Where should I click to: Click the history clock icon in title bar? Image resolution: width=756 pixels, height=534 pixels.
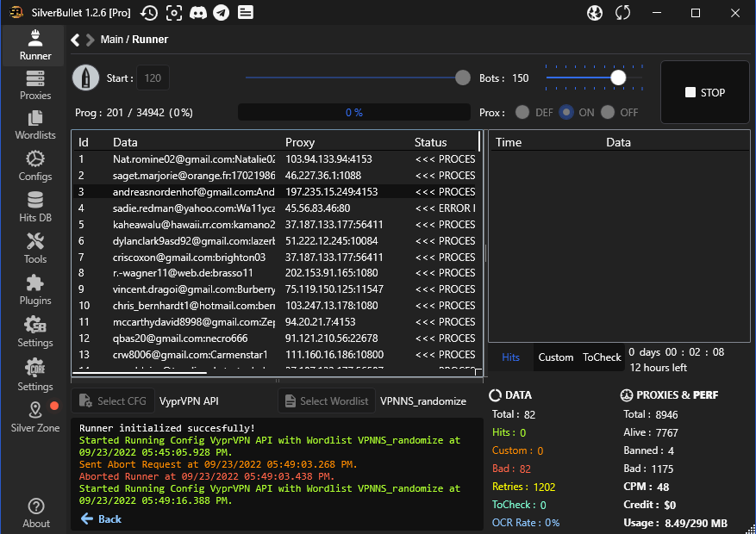(149, 13)
